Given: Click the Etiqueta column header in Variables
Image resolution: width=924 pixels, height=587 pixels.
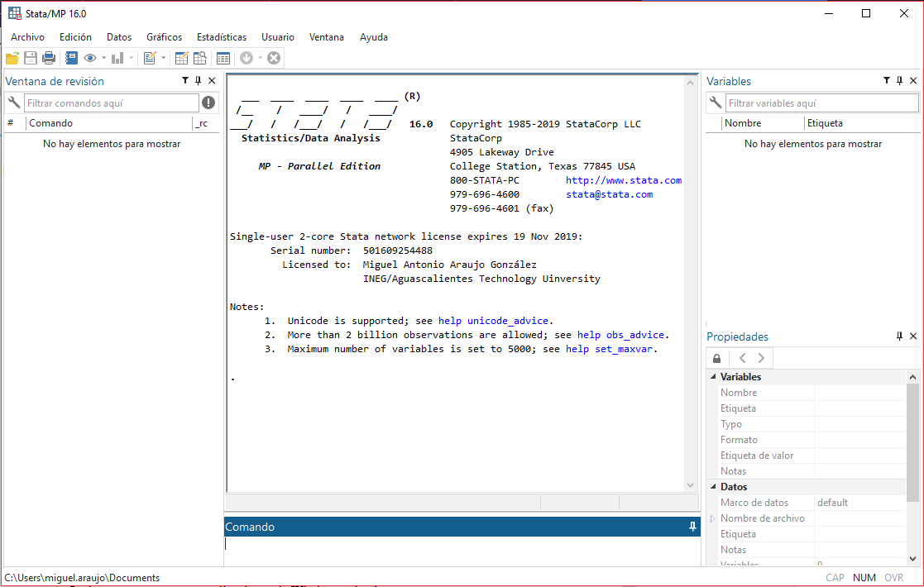Looking at the screenshot, I should (x=862, y=123).
